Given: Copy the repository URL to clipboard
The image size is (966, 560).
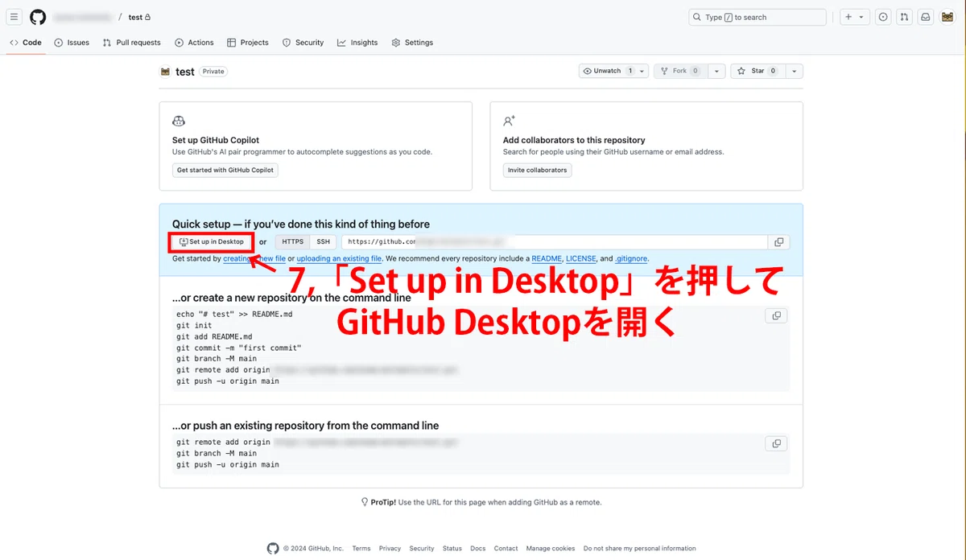Looking at the screenshot, I should coord(778,241).
